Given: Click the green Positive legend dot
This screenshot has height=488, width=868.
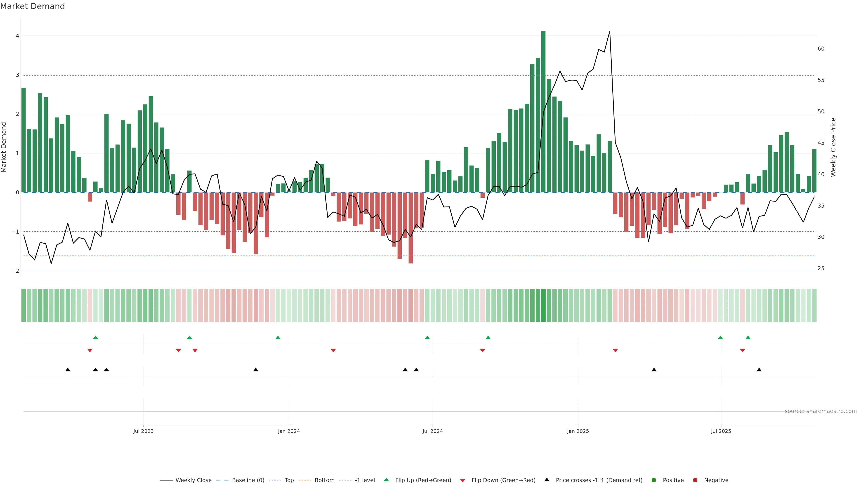Looking at the screenshot, I should click(x=654, y=480).
